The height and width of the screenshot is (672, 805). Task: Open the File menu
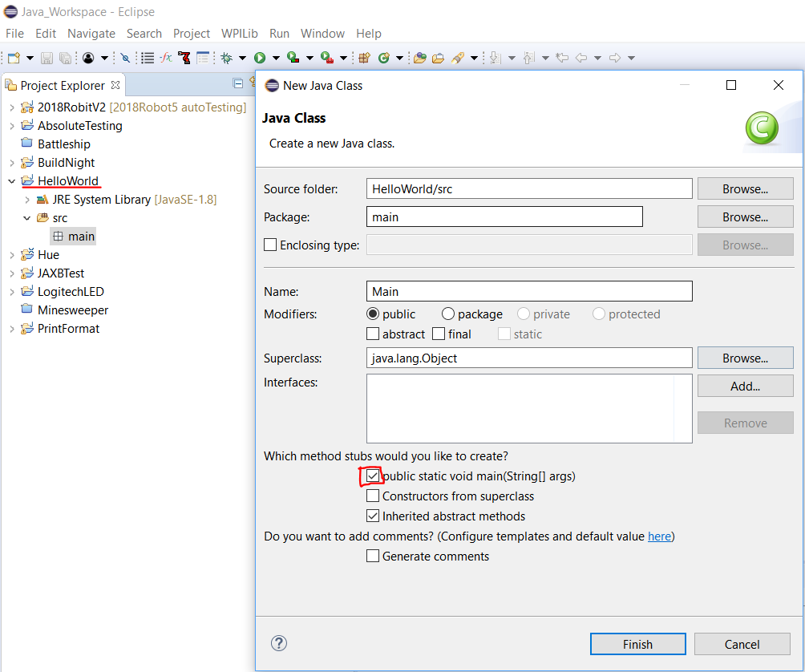pyautogui.click(x=14, y=34)
